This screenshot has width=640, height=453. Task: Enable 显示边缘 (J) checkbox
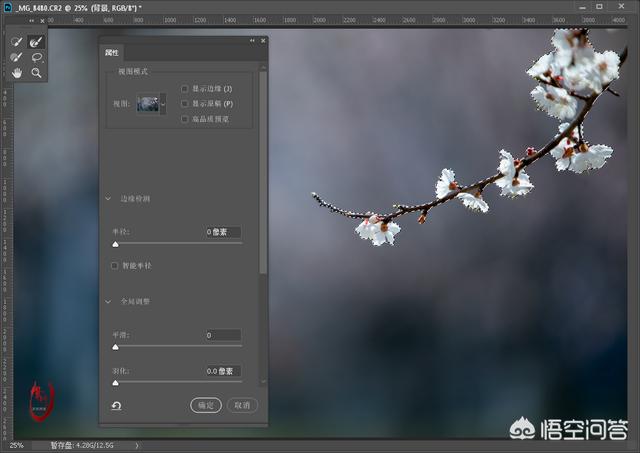(x=185, y=89)
